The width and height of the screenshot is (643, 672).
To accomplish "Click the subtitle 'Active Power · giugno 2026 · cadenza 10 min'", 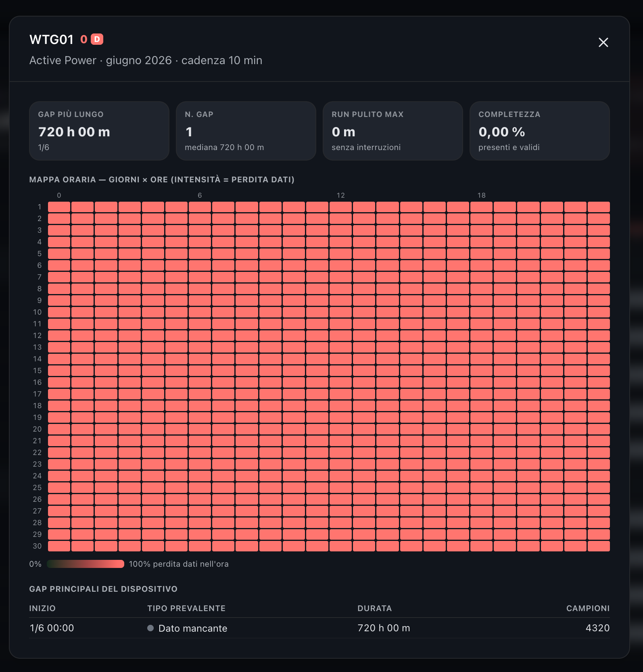I will [146, 60].
